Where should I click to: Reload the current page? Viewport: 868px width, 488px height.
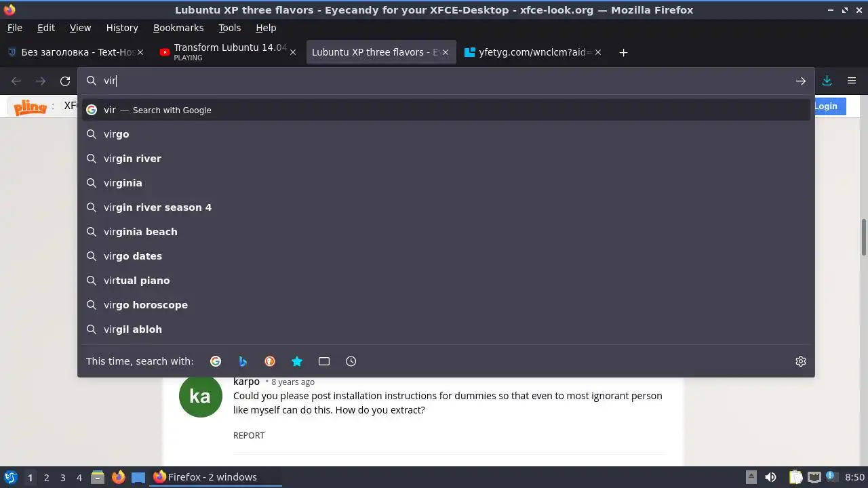(65, 81)
